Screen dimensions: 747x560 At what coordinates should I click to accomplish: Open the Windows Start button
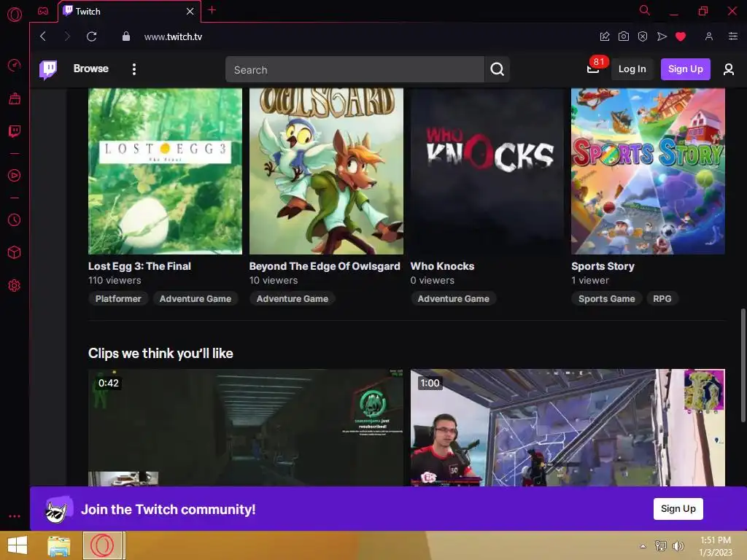point(18,545)
